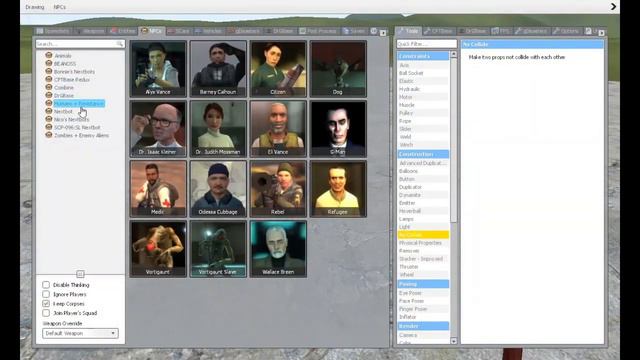This screenshot has width=640, height=360.
Task: Uncheck Keep Corpses checkbox
Action: (46, 304)
